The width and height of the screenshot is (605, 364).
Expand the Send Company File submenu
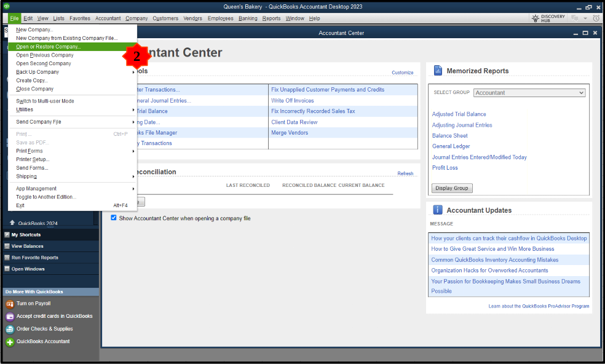[x=133, y=122]
